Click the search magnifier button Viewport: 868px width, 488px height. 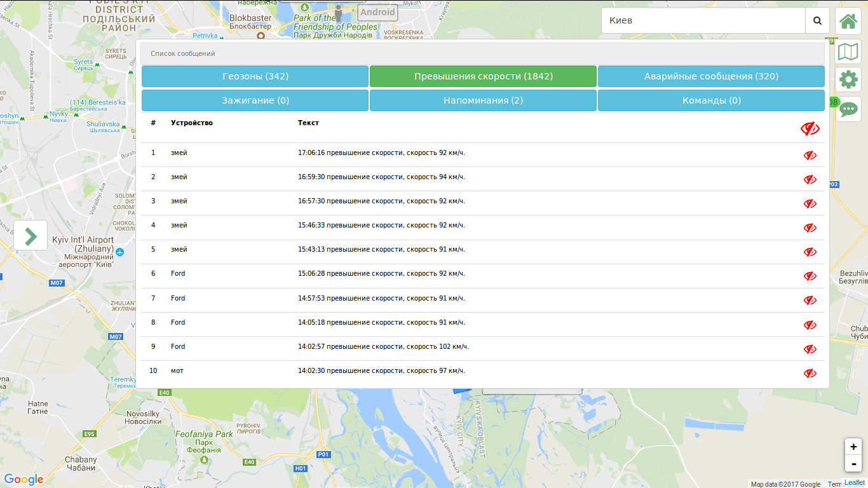pyautogui.click(x=817, y=20)
